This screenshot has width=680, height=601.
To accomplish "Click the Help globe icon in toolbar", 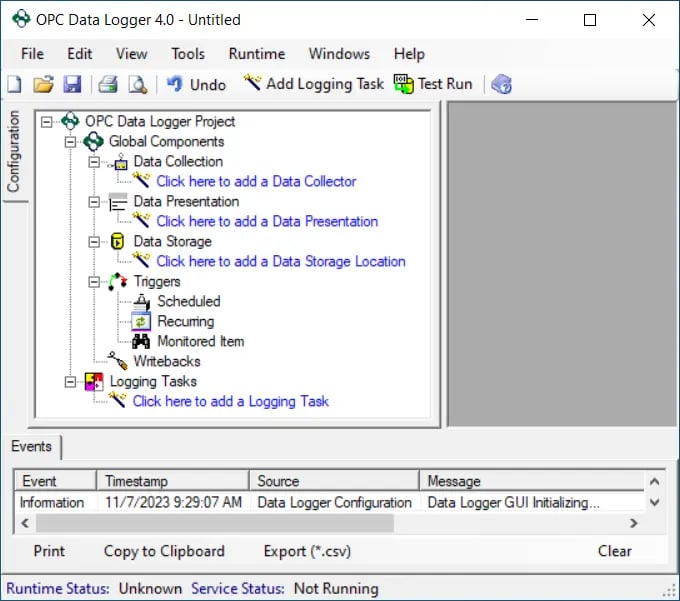I will click(x=502, y=85).
